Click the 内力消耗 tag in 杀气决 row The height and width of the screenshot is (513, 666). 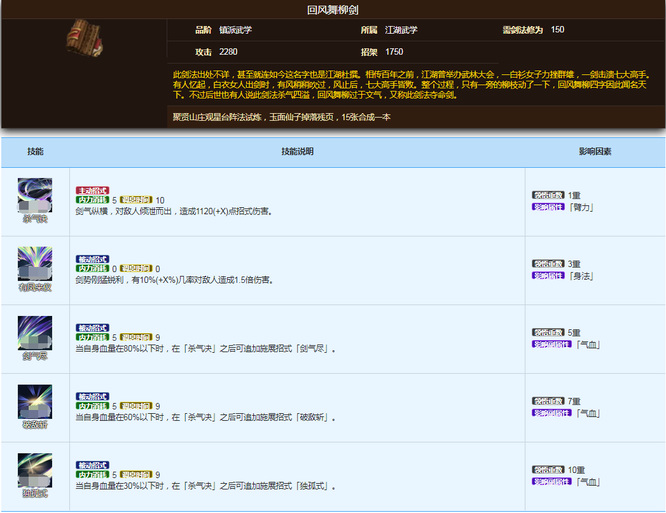(x=92, y=200)
